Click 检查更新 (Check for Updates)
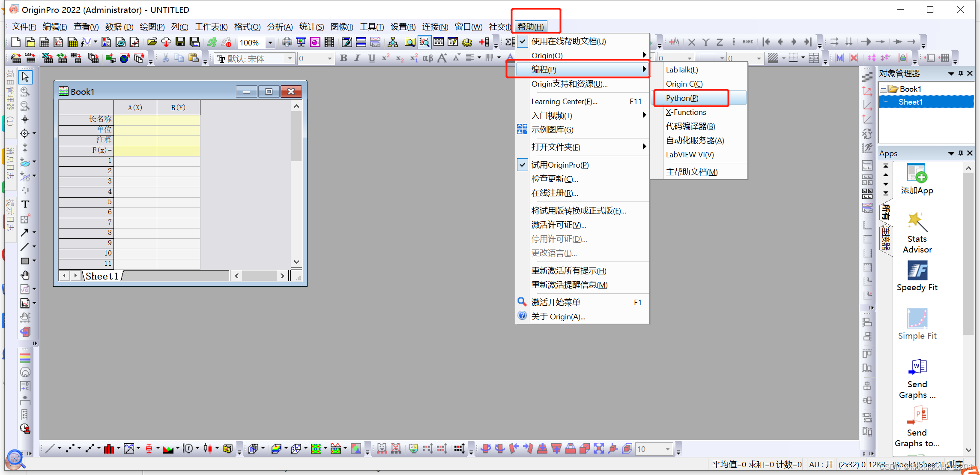This screenshot has width=980, height=475. pos(583,179)
